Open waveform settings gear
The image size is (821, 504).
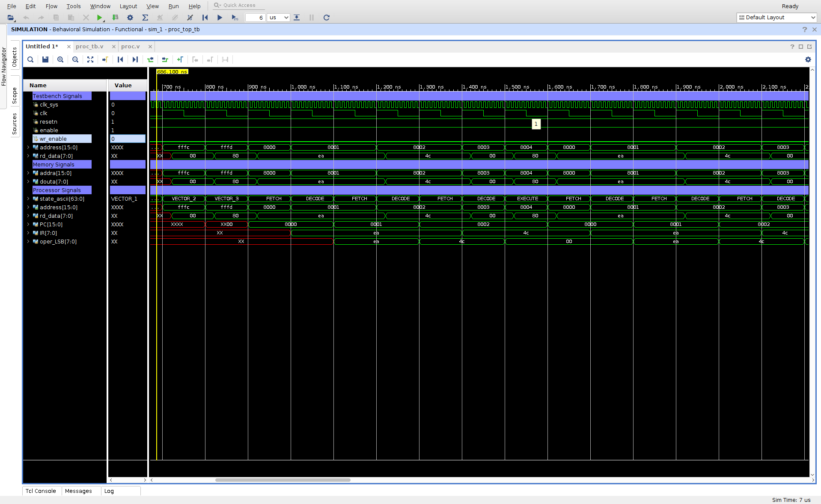coord(808,59)
